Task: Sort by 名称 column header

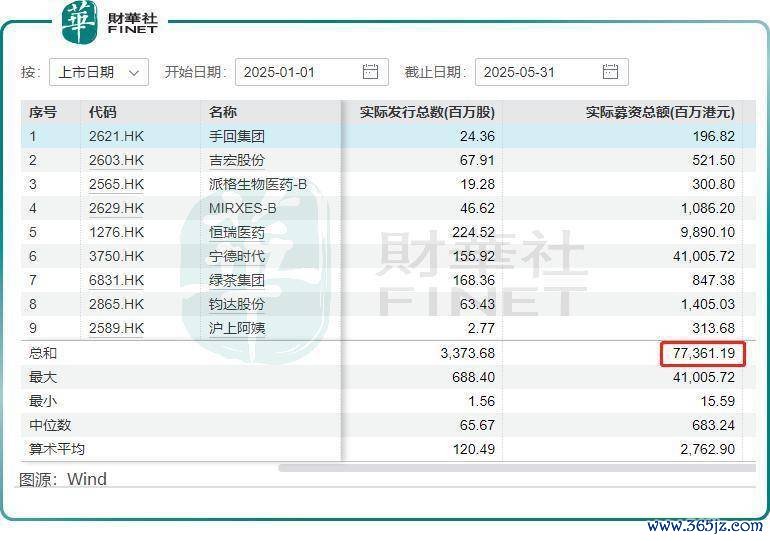Action: 222,112
